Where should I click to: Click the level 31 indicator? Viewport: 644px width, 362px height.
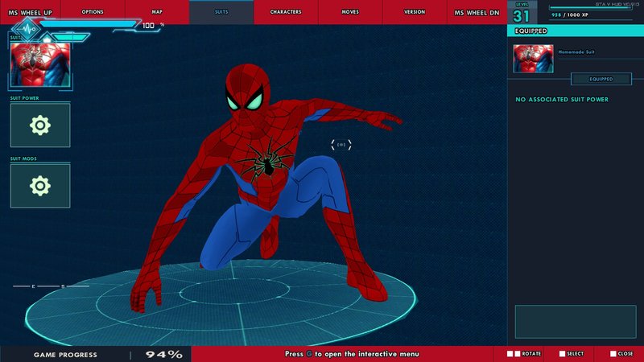521,13
